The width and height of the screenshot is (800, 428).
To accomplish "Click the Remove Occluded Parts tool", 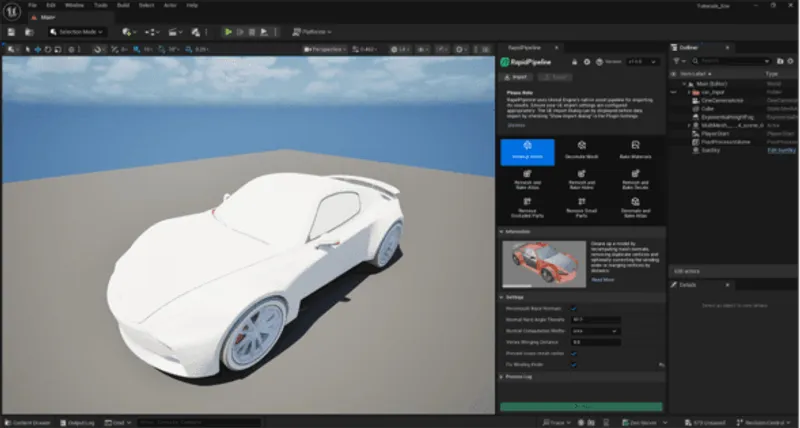I will click(526, 209).
